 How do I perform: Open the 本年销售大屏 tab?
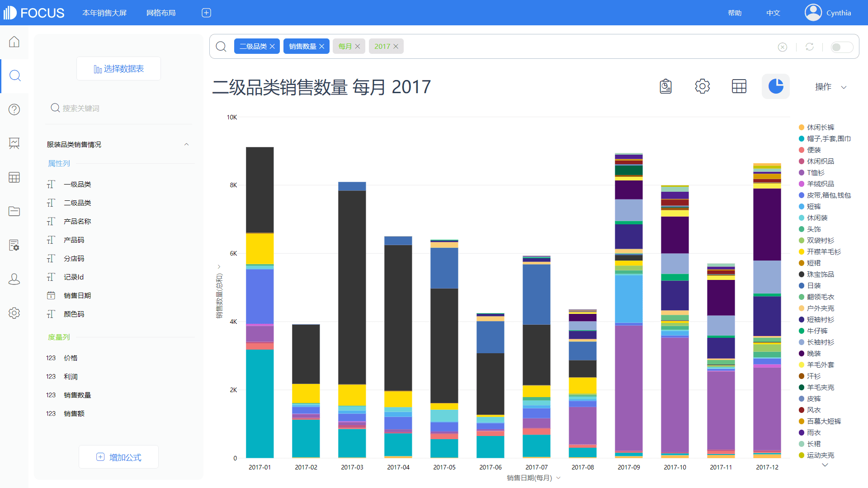point(104,13)
